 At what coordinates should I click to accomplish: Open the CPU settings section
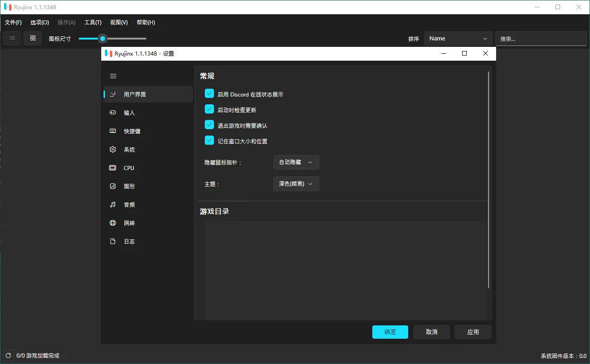click(128, 168)
